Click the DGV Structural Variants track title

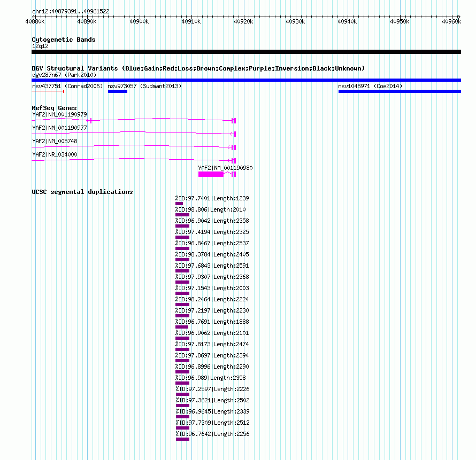[198, 68]
